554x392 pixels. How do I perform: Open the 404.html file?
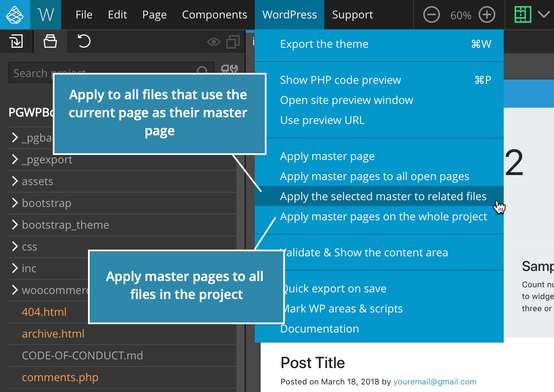click(x=44, y=312)
